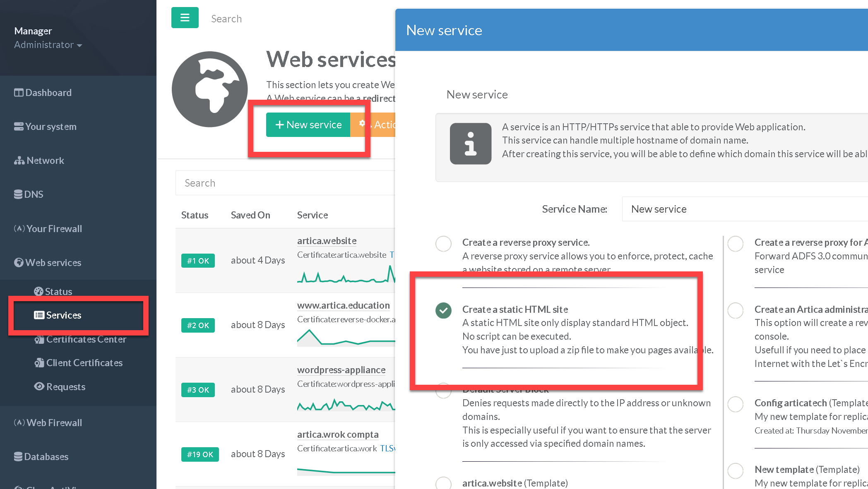Click the green New service button
The width and height of the screenshot is (868, 489).
(308, 125)
